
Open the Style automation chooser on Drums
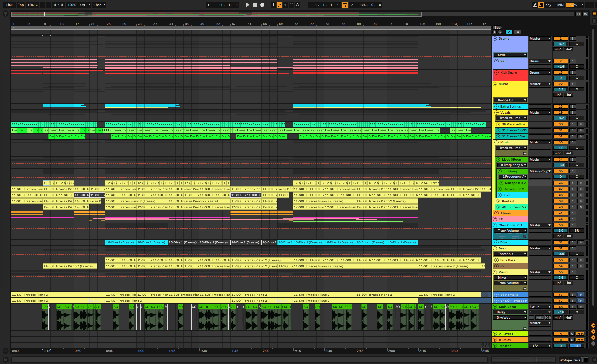510,55
